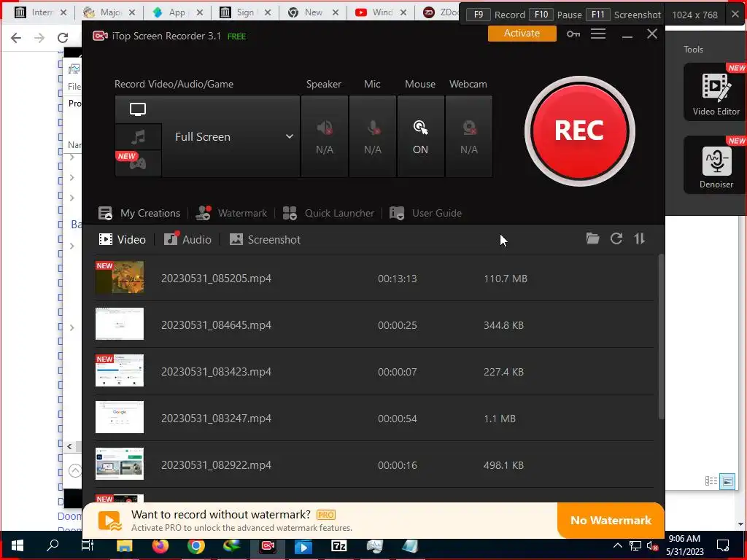
Task: Click the No Watermark button
Action: 611,520
